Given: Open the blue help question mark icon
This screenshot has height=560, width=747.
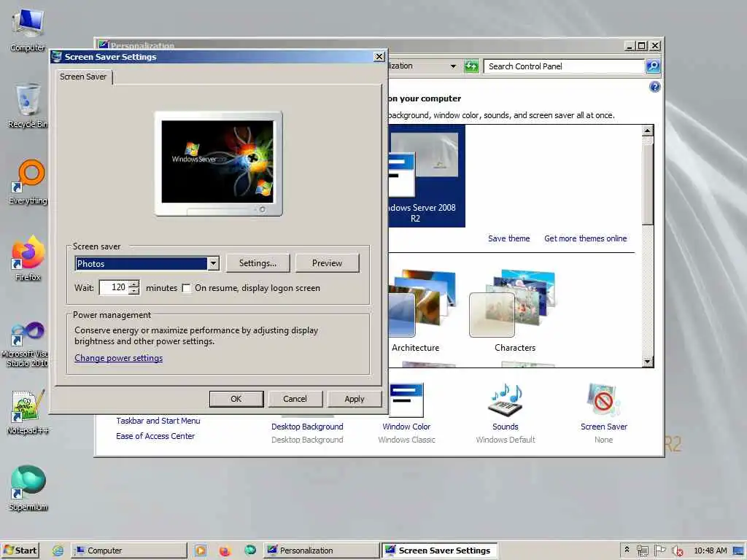Looking at the screenshot, I should pos(654,87).
